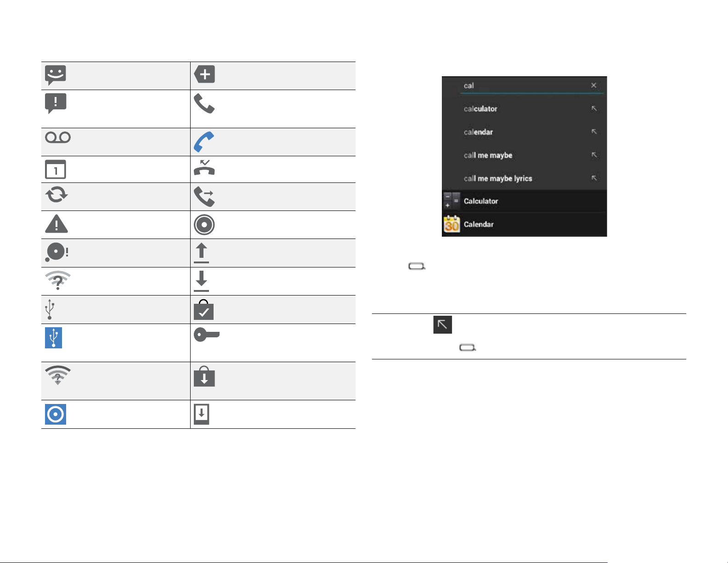Click the upload arrow icon
728x563 pixels.
tap(201, 253)
